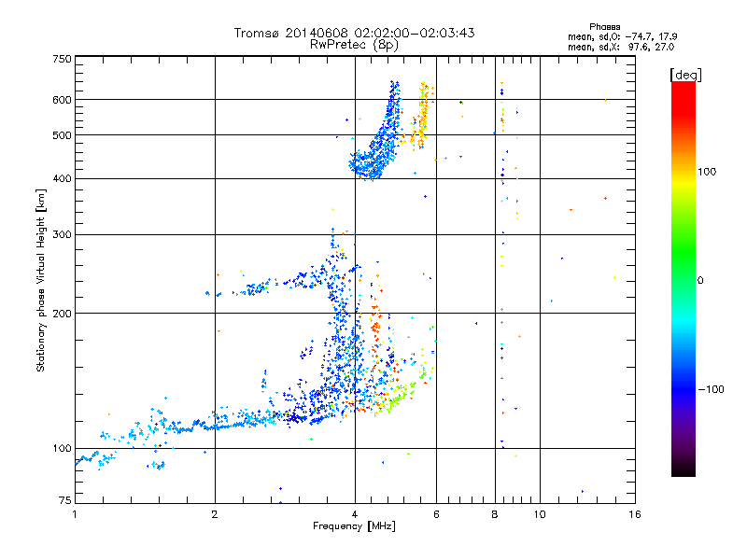The image size is (747, 560).
Task: Click y-axis tick label '500'
Action: coord(62,135)
